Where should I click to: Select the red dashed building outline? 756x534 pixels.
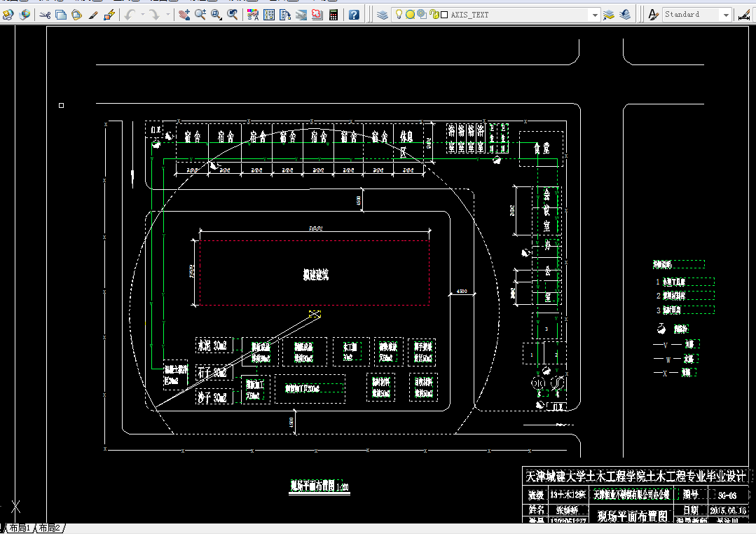point(315,273)
